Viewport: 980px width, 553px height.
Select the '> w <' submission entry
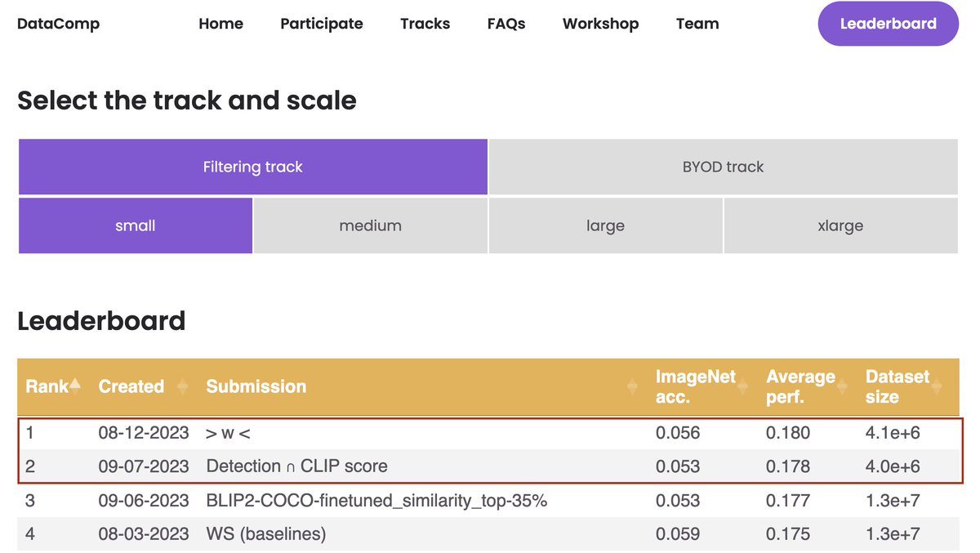pyautogui.click(x=228, y=433)
